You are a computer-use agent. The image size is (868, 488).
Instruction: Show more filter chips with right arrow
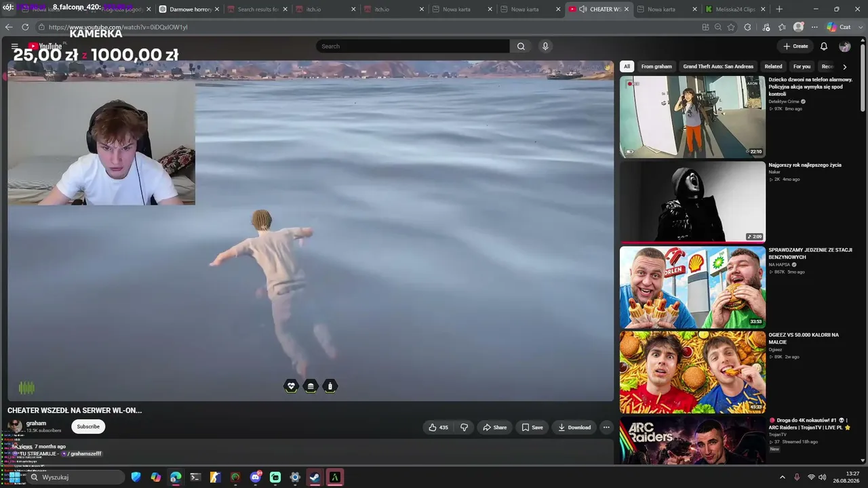click(844, 66)
